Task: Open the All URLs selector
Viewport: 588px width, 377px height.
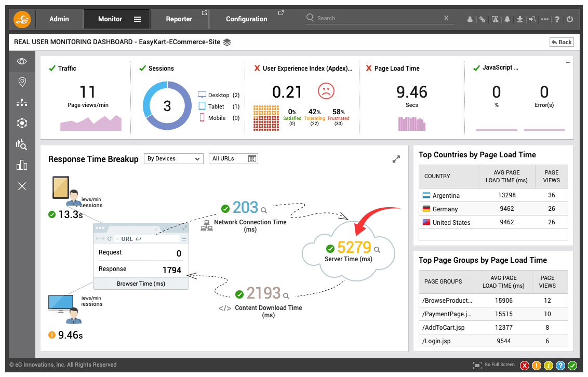Action: (x=233, y=159)
